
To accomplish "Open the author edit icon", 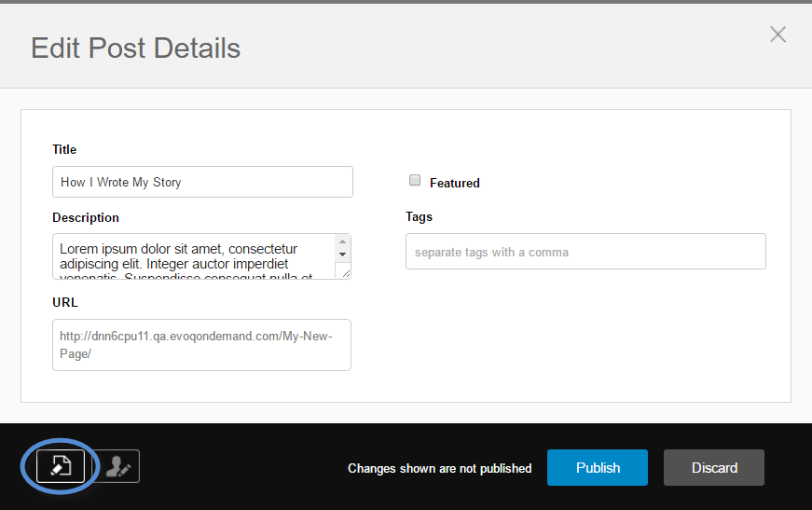I will pyautogui.click(x=117, y=466).
